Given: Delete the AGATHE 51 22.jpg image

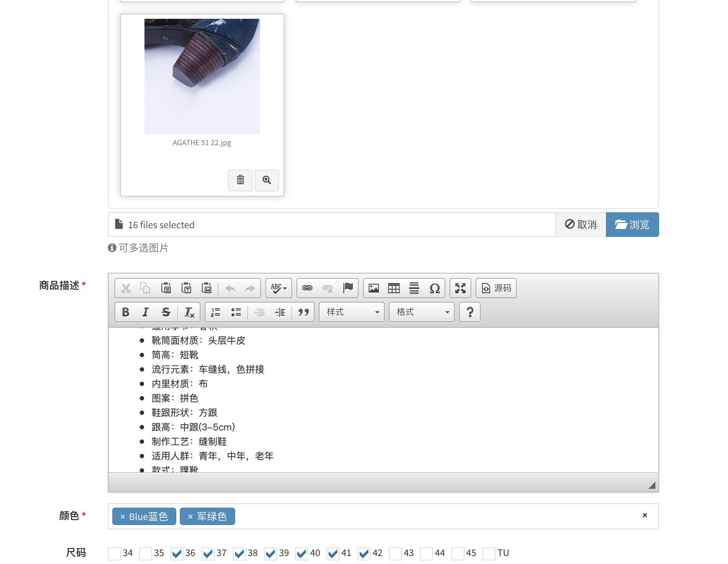Looking at the screenshot, I should tap(240, 181).
